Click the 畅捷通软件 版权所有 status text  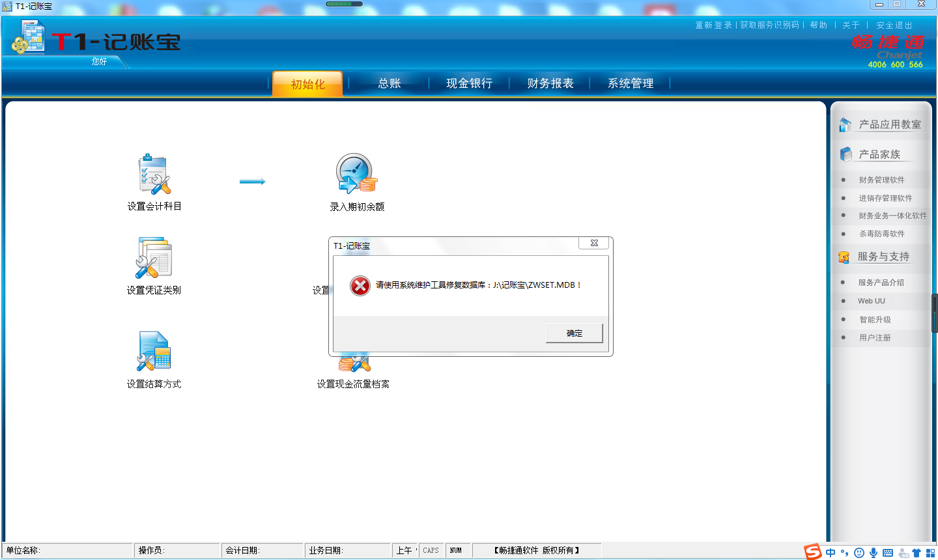click(537, 551)
